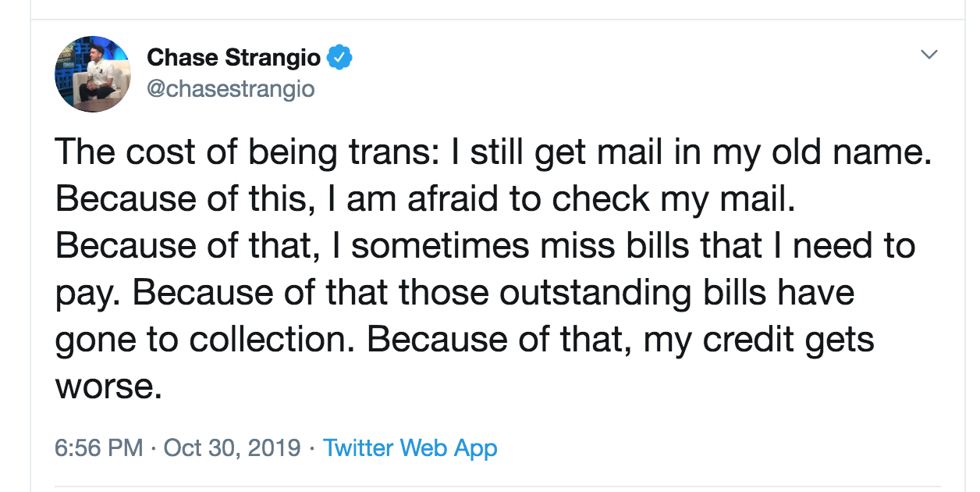Click the blue verified badge icon
This screenshot has width=980, height=492.
coord(340,57)
